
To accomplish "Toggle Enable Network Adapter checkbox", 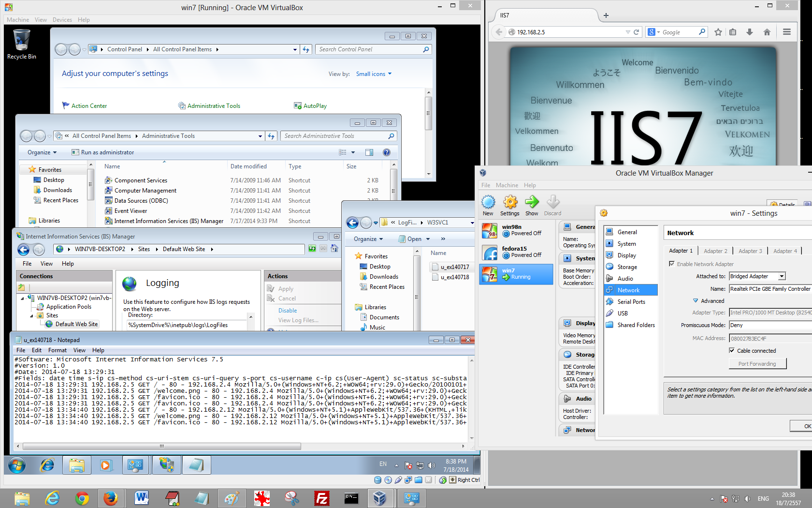I will coord(671,264).
